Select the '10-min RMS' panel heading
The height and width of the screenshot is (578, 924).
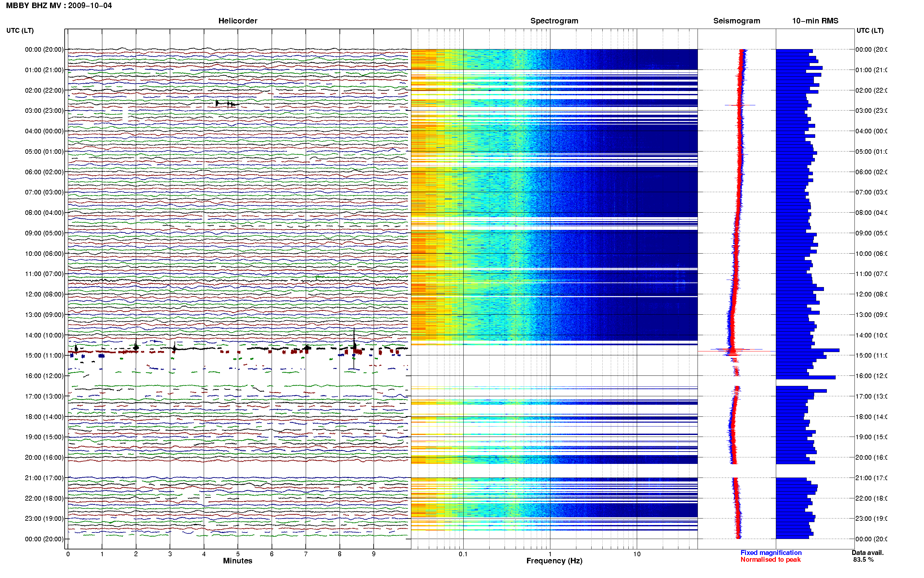815,21
